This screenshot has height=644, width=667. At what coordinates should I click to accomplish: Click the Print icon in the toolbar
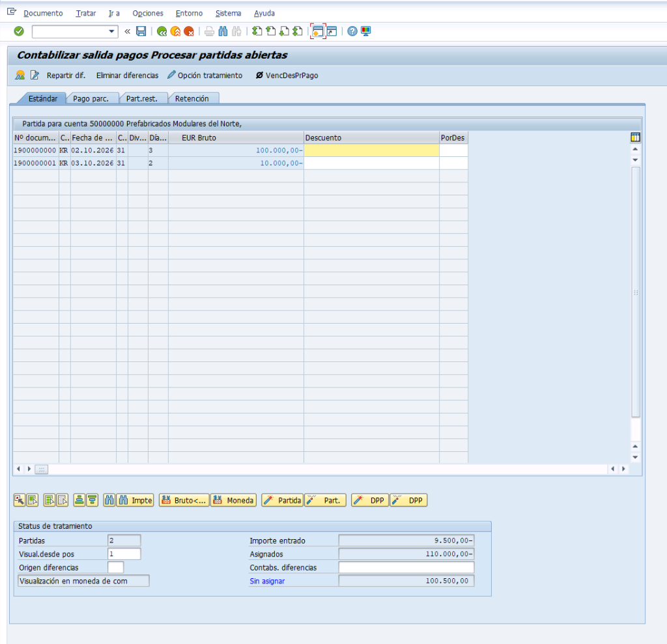coord(209,31)
